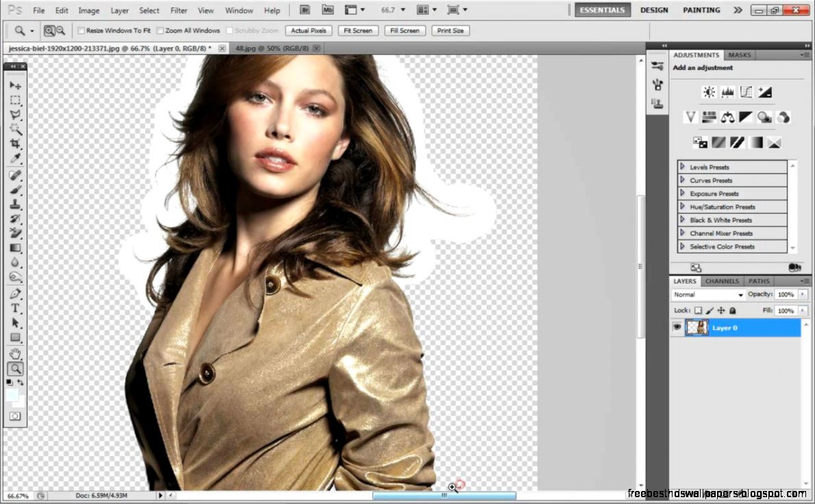Select the Brush tool
Image resolution: width=815 pixels, height=504 pixels.
[16, 190]
